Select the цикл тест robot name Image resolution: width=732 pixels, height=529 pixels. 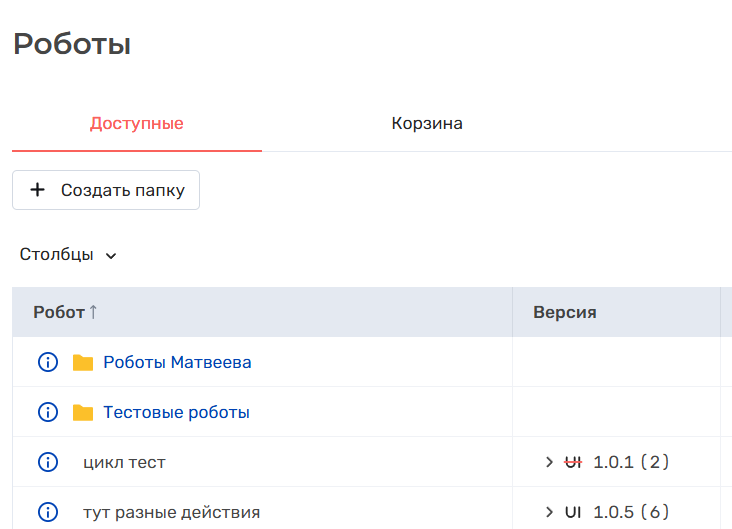coord(124,462)
